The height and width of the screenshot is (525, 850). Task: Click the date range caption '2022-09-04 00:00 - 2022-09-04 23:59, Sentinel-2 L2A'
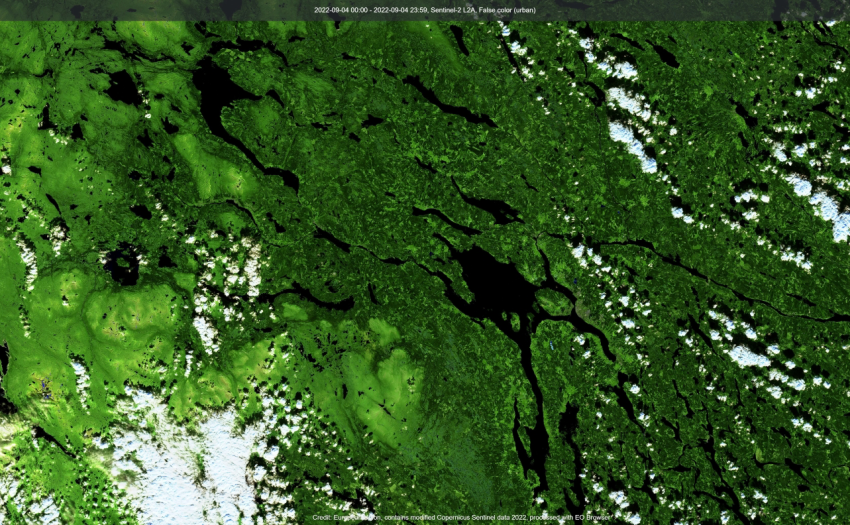click(395, 10)
